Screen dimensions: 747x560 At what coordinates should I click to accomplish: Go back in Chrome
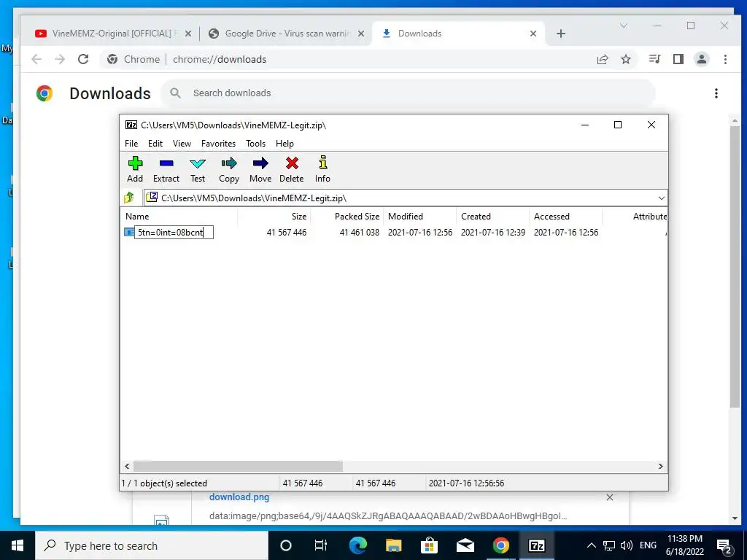(36, 59)
